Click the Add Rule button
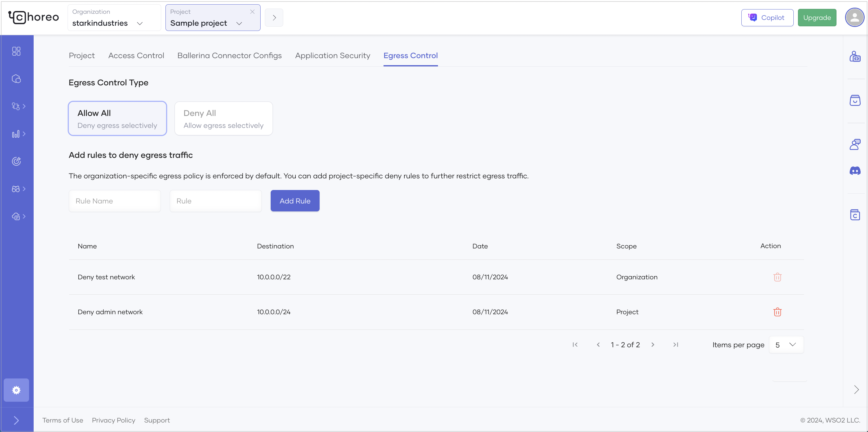 tap(295, 201)
